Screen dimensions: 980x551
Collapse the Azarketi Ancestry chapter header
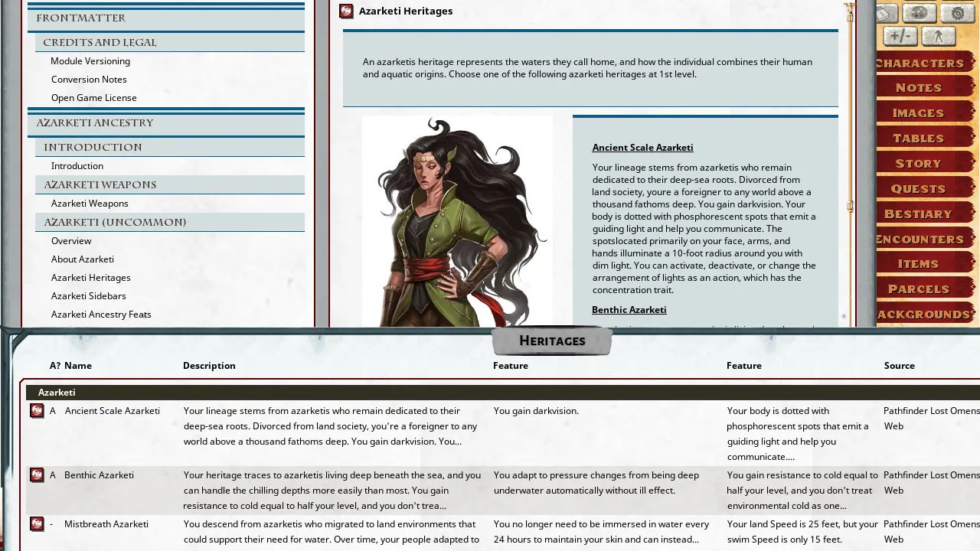tap(166, 123)
